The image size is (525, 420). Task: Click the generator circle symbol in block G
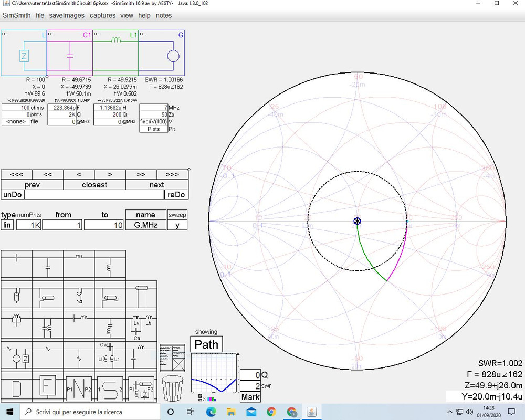click(x=173, y=56)
